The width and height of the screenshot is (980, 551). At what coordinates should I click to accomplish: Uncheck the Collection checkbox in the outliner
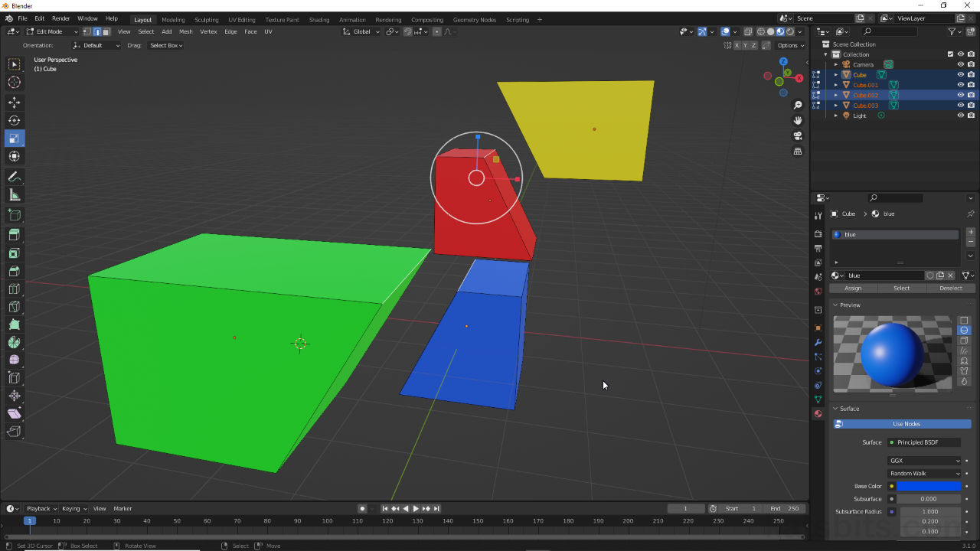949,54
